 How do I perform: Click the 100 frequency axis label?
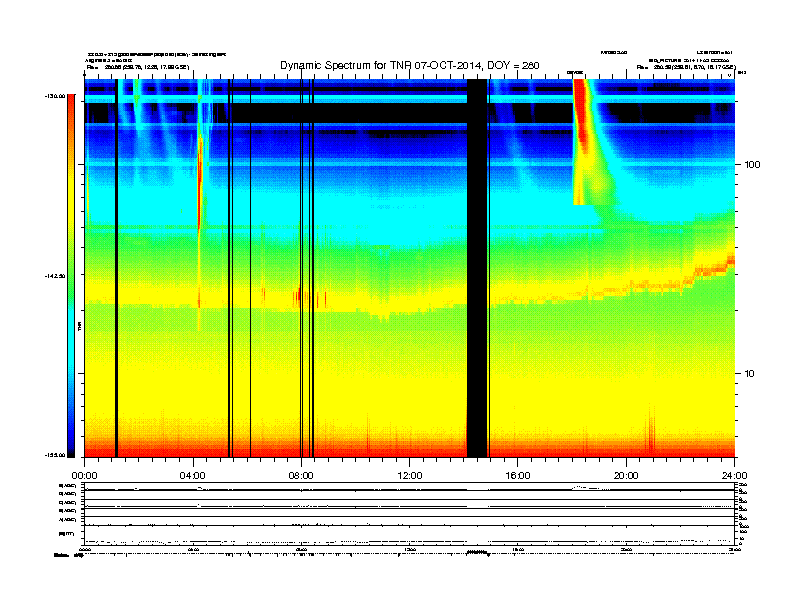pyautogui.click(x=752, y=165)
